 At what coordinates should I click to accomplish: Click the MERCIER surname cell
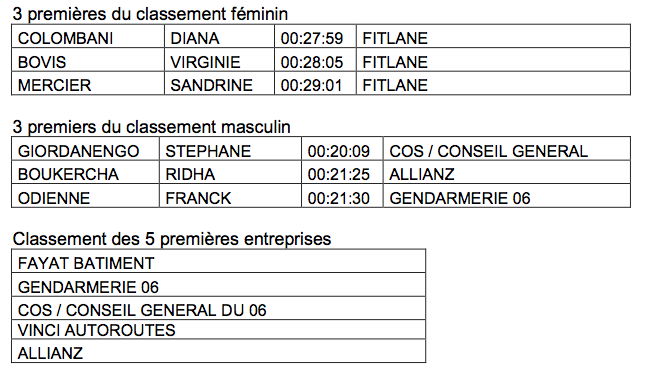pos(88,83)
